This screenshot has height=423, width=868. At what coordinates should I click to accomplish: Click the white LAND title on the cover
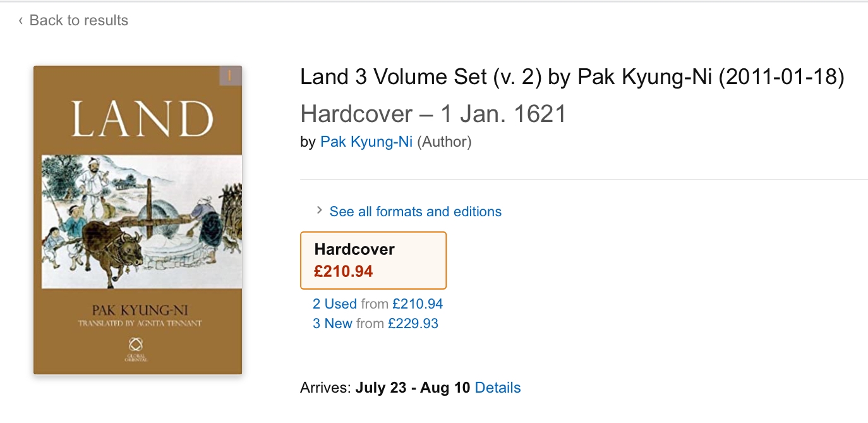click(x=142, y=118)
